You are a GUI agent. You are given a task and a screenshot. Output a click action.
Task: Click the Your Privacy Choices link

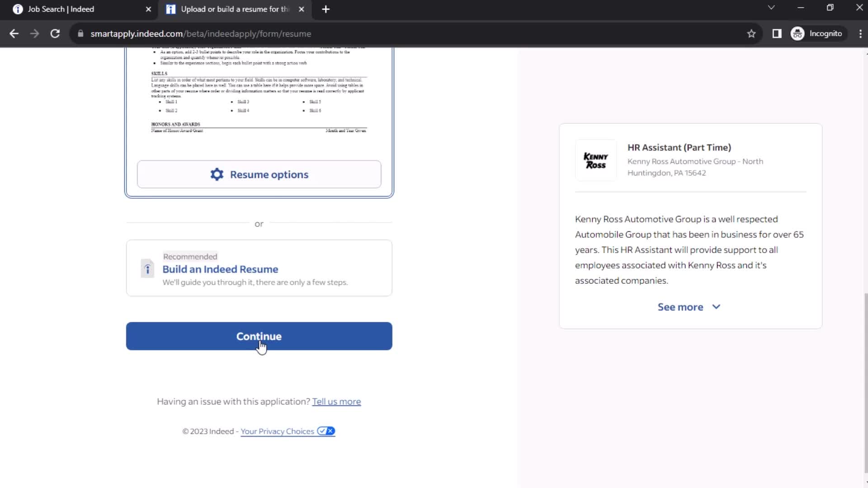pyautogui.click(x=277, y=431)
